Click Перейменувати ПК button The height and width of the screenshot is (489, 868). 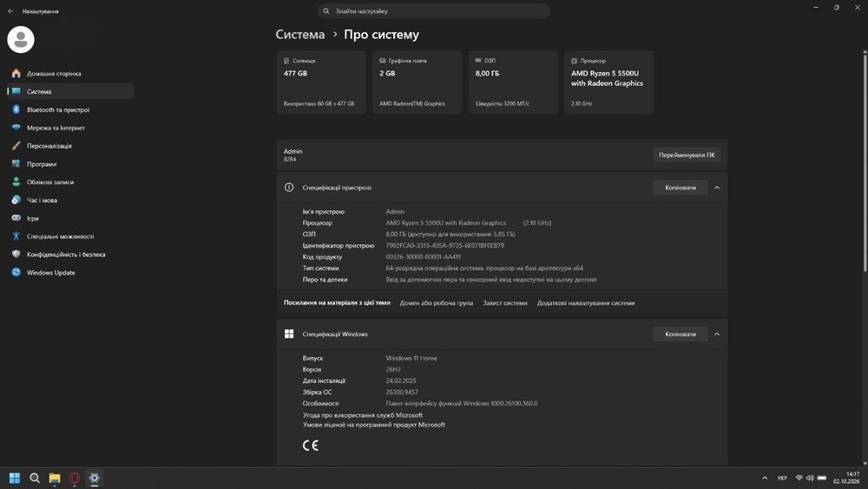tap(687, 155)
